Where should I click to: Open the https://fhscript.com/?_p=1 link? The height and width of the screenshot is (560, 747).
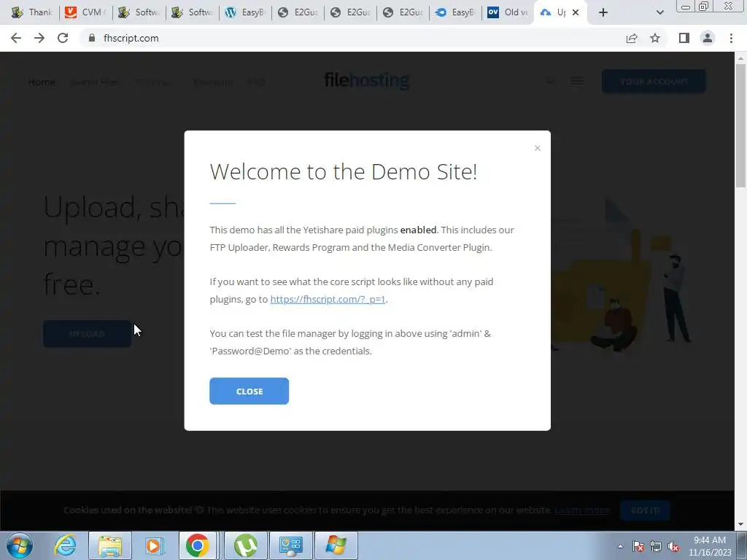tap(328, 299)
